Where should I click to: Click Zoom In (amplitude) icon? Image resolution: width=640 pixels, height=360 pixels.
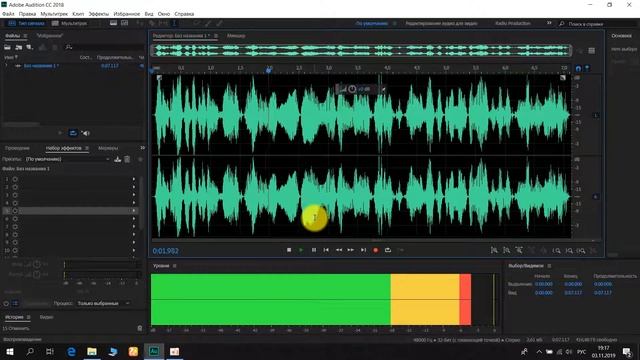click(x=494, y=250)
